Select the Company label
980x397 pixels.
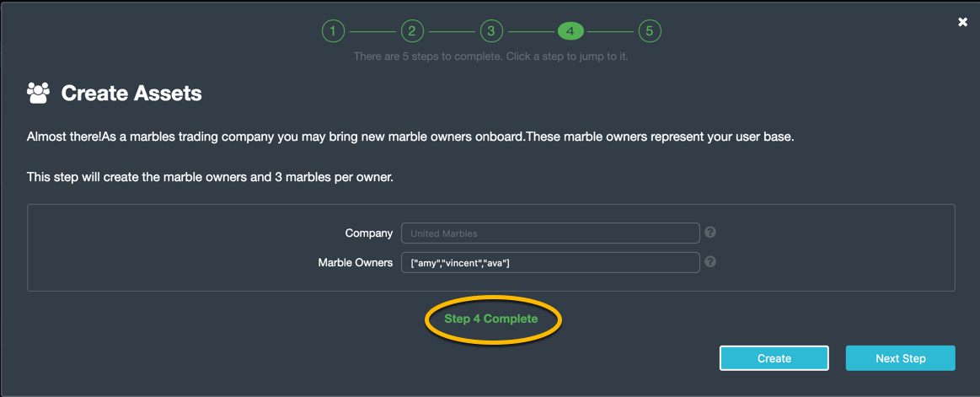point(369,233)
